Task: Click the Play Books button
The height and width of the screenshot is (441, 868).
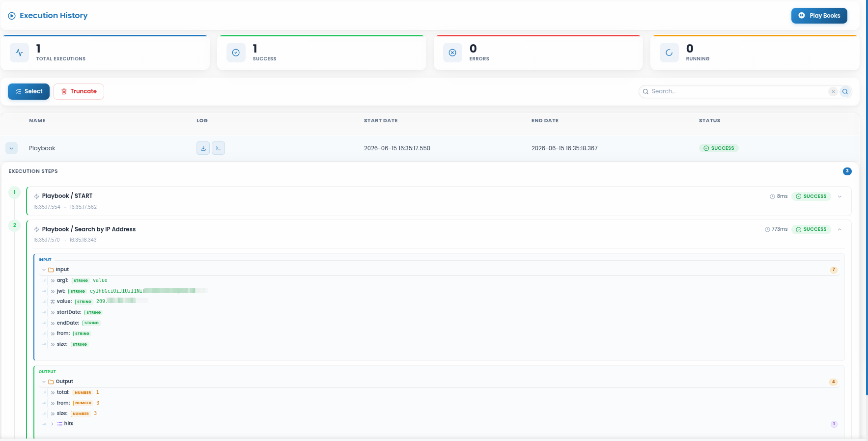Action: [819, 16]
